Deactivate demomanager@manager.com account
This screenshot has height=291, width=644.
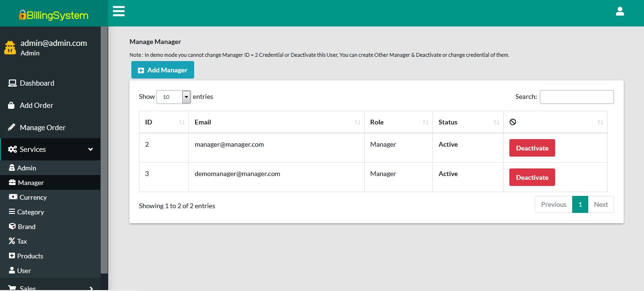coord(532,177)
